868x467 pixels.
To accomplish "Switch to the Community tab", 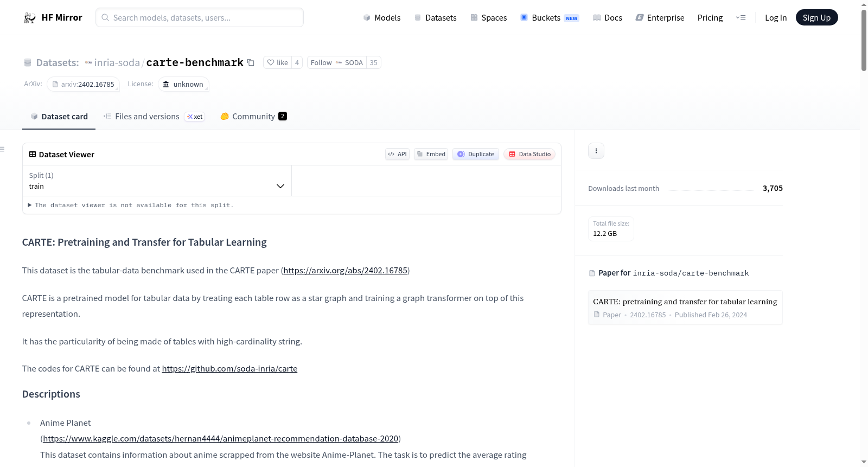I will (253, 117).
